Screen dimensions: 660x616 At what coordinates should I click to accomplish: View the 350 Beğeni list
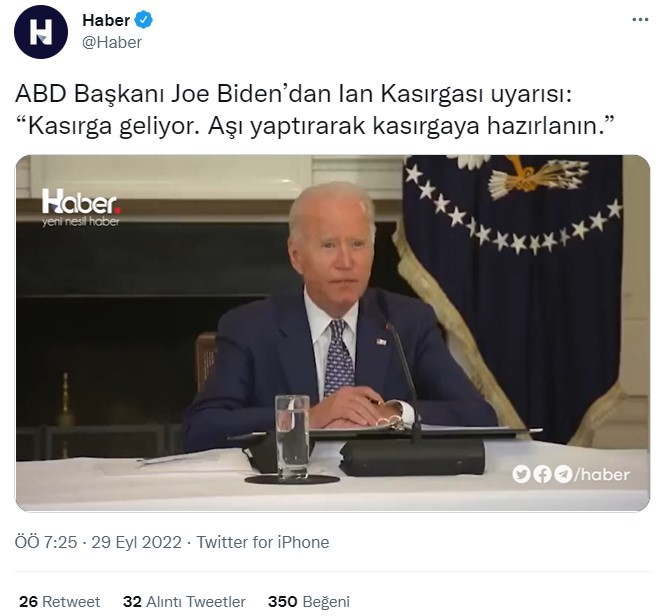309,601
